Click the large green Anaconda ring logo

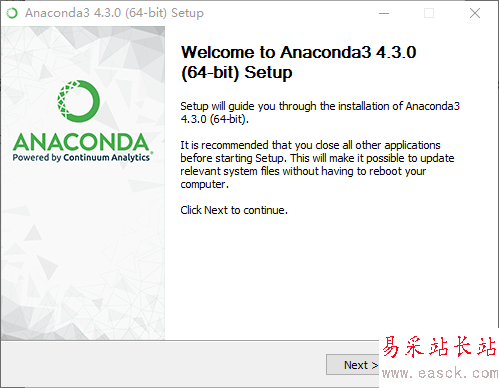pos(79,101)
